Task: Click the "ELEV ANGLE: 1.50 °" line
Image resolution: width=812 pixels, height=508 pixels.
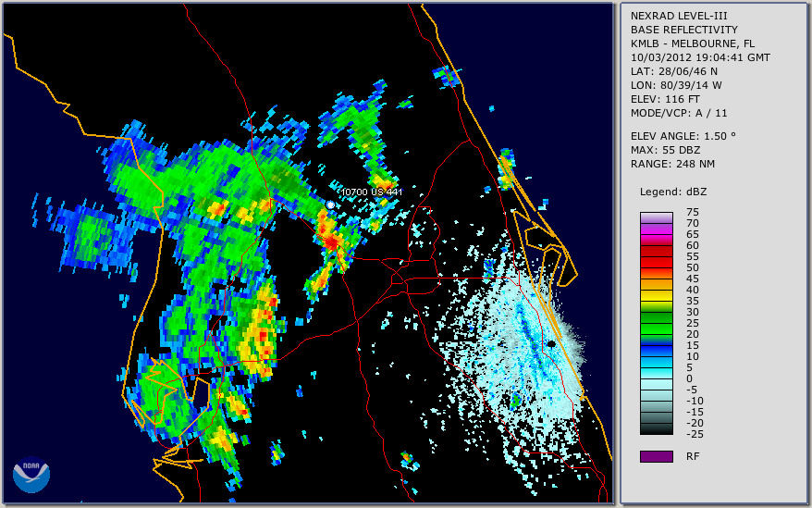Action: [x=683, y=136]
